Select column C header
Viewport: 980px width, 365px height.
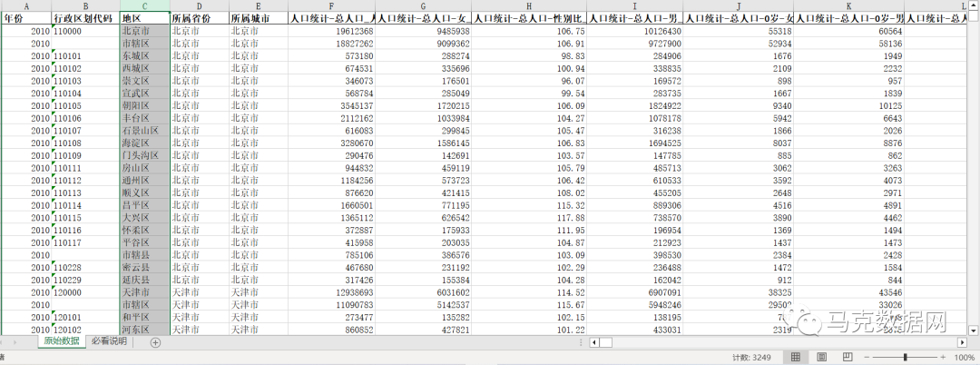145,5
